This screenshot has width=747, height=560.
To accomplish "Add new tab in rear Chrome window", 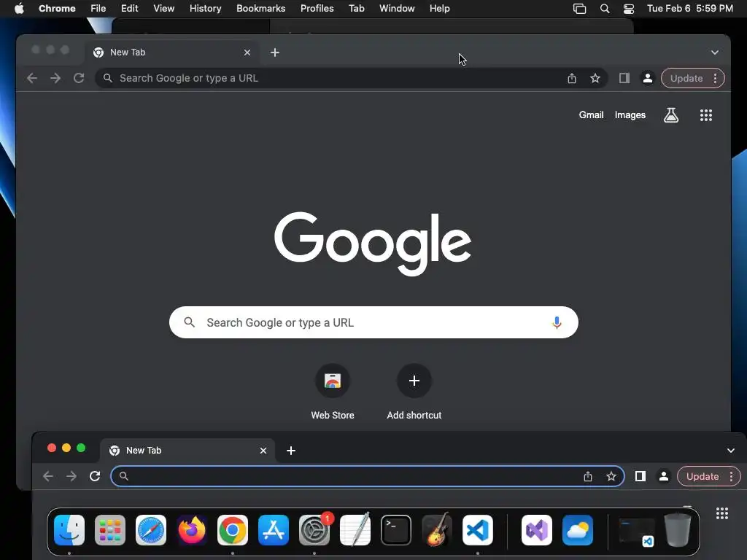I will tap(275, 52).
